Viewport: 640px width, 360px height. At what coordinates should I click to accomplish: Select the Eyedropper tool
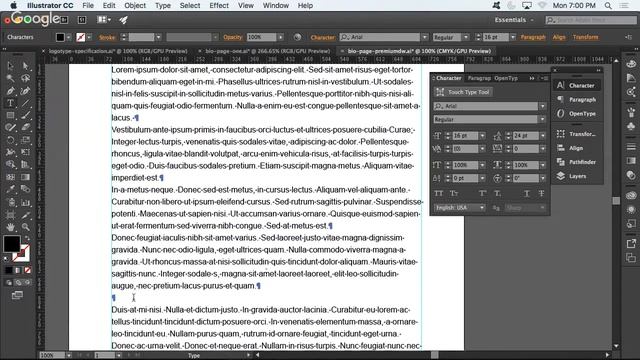[x=10, y=189]
